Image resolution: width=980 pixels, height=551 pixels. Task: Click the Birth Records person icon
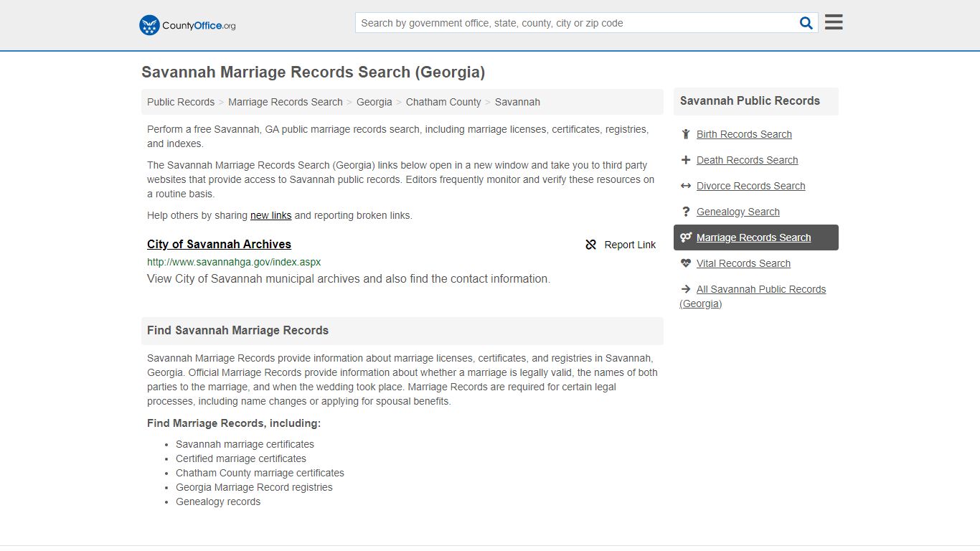click(686, 134)
